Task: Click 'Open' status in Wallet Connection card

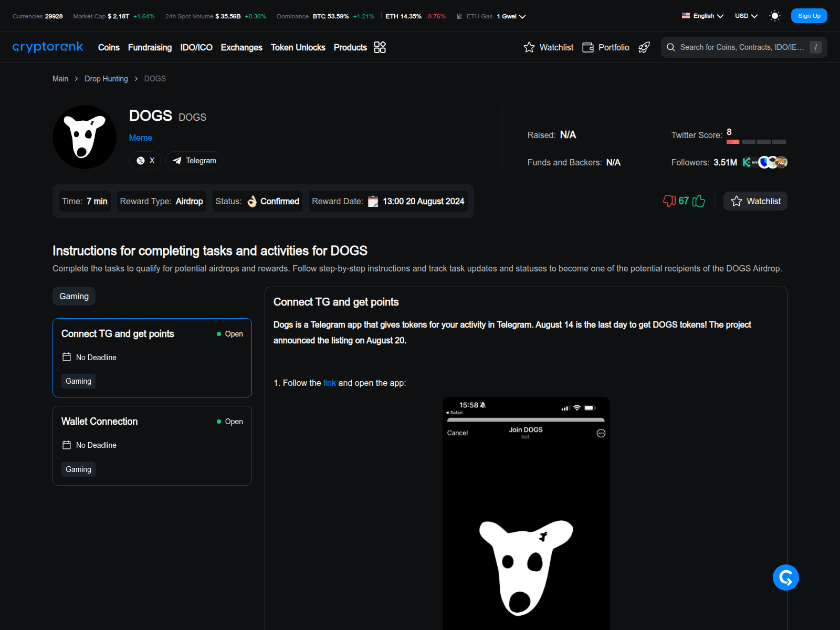Action: [230, 422]
